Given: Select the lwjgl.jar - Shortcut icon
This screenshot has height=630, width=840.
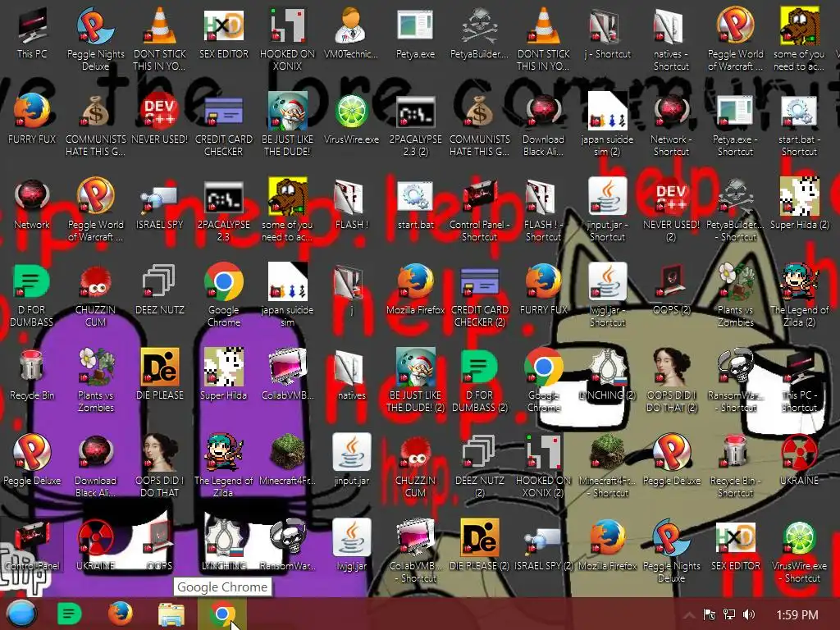Looking at the screenshot, I should [x=607, y=294].
